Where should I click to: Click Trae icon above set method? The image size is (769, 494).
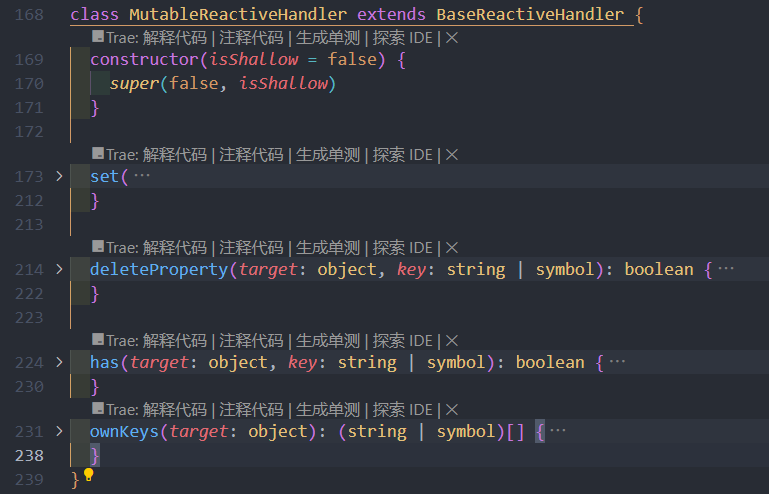98,155
